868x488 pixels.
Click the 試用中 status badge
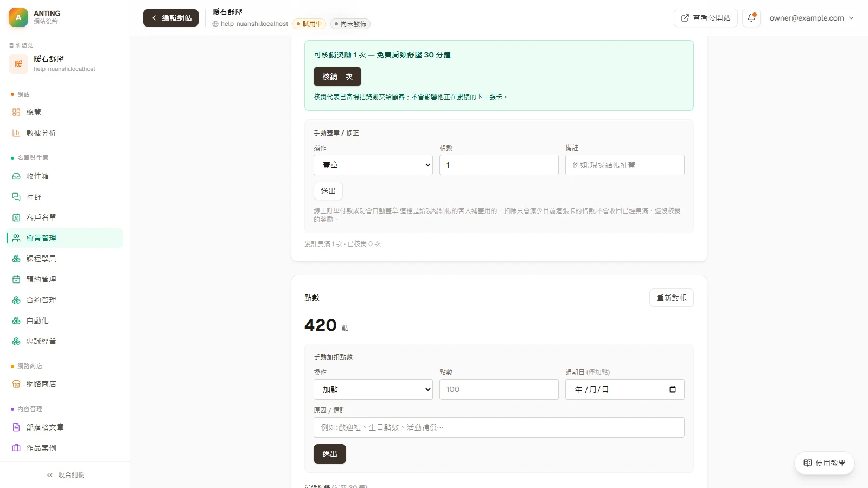309,24
